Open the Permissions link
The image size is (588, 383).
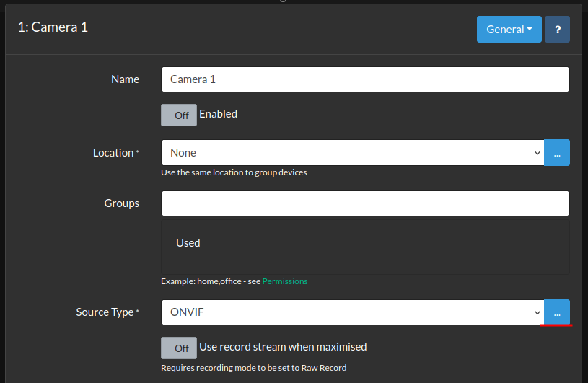(285, 281)
